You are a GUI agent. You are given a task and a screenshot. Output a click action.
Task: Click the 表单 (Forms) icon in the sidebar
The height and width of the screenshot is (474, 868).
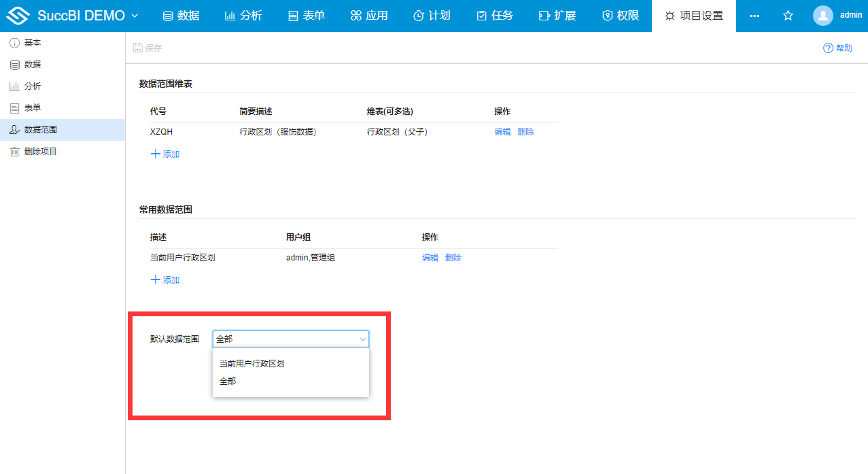16,107
